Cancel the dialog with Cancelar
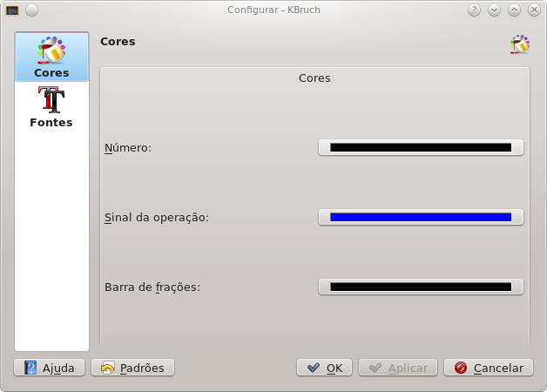The width and height of the screenshot is (547, 392). coord(489,368)
